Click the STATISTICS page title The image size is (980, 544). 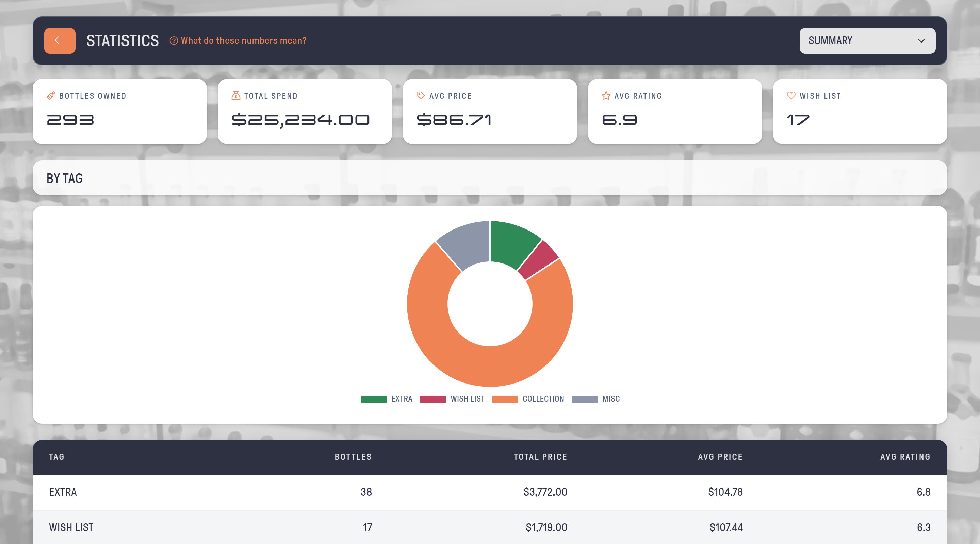click(122, 41)
